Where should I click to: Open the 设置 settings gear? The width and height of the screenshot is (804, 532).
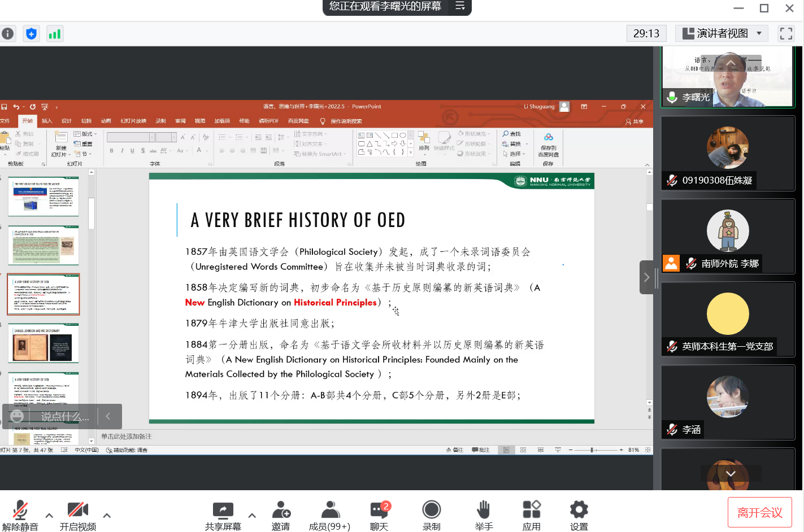(579, 511)
